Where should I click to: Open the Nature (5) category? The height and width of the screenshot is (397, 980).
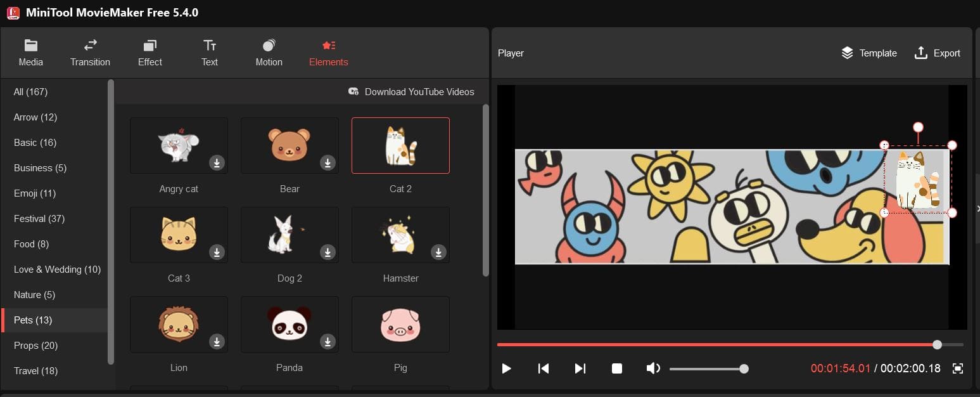54,295
